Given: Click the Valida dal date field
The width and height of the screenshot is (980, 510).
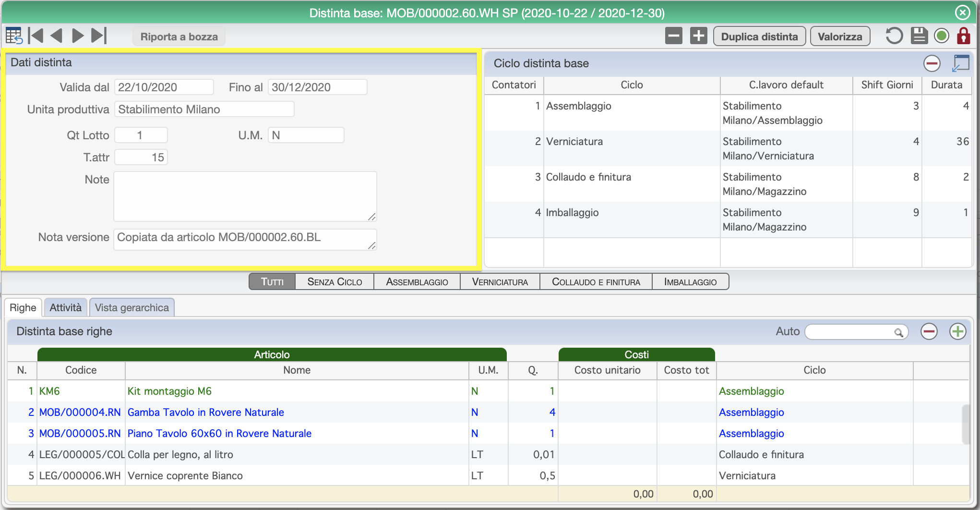Looking at the screenshot, I should point(164,87).
